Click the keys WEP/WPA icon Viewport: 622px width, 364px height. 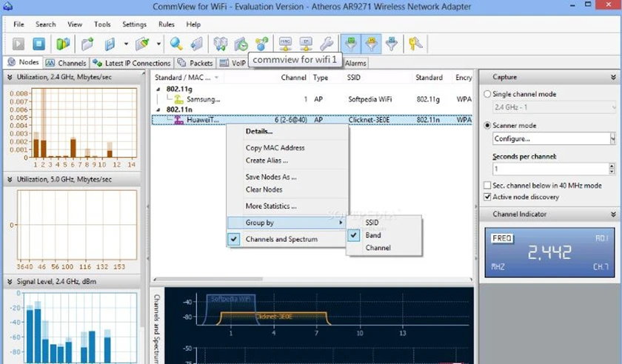[415, 44]
